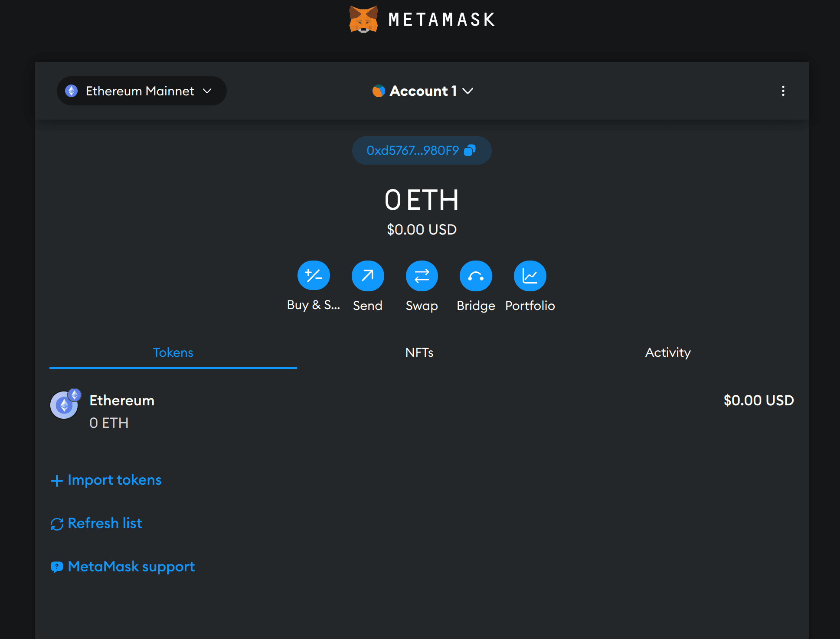The image size is (840, 639).
Task: Click the Swap arrows icon
Action: pos(422,276)
